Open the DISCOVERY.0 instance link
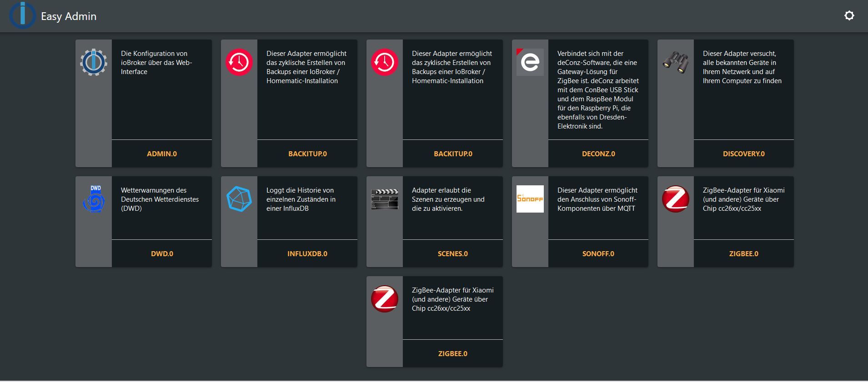Image resolution: width=868 pixels, height=382 pixels. pyautogui.click(x=744, y=154)
